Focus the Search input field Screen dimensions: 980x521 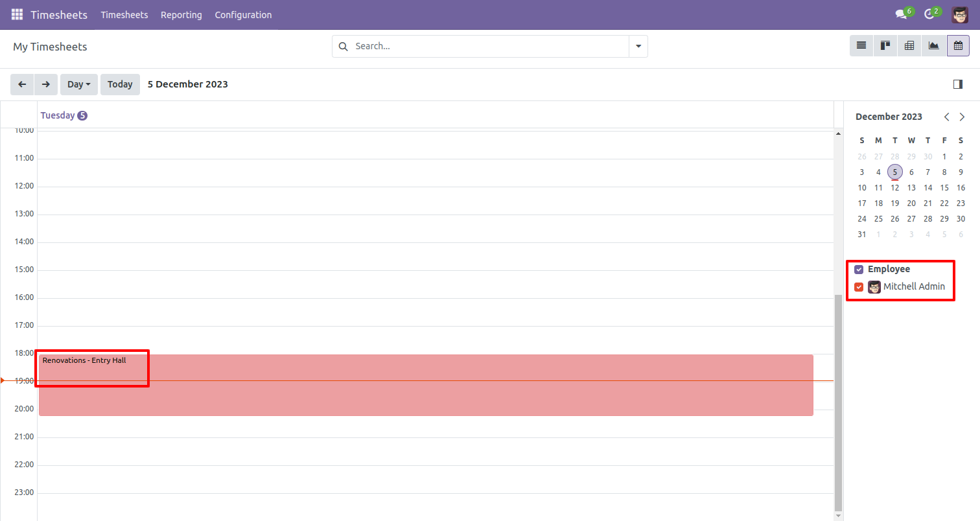point(489,47)
